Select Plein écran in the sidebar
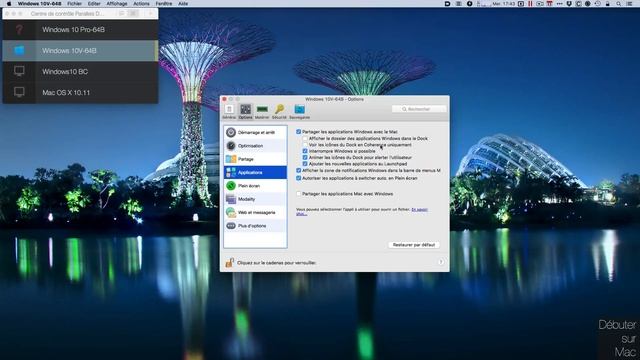The image size is (640, 360). [x=256, y=186]
